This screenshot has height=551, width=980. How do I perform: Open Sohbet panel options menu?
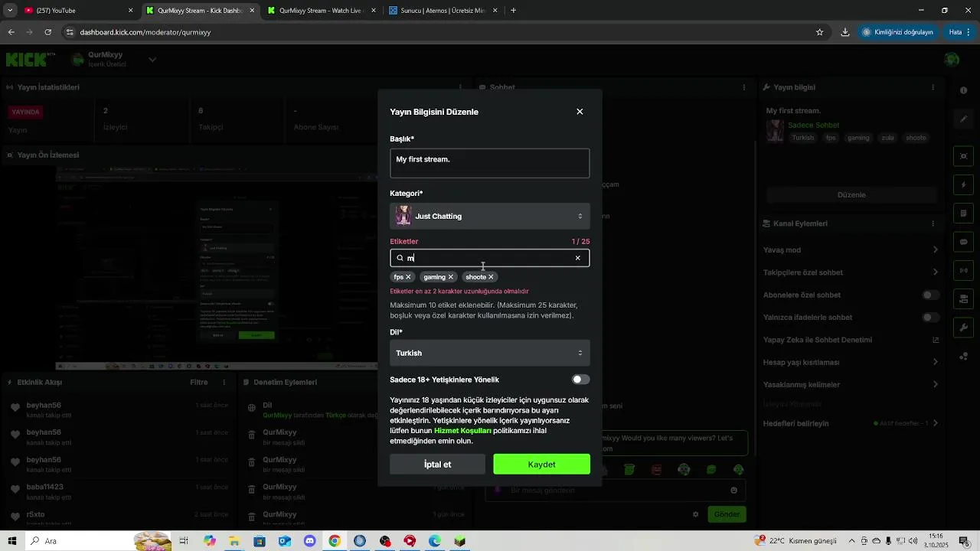coord(743,87)
